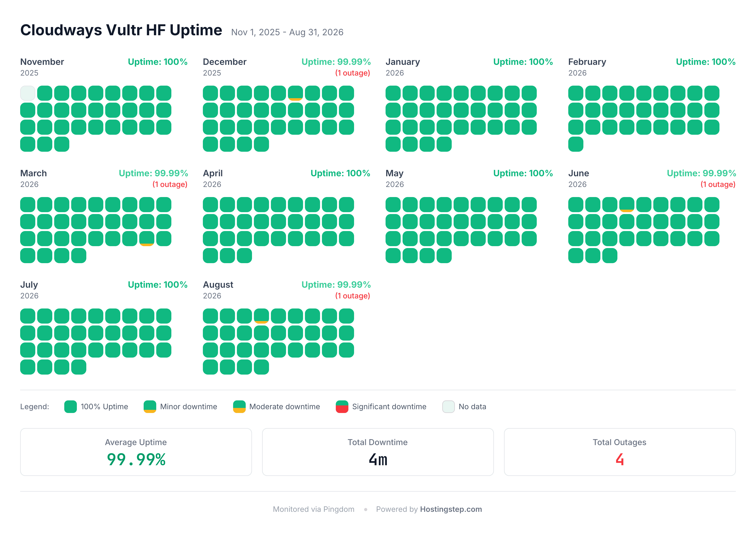Click March's 'Uptime: 99.99%' label
Viewport: 756px width, 537px height.
[153, 173]
